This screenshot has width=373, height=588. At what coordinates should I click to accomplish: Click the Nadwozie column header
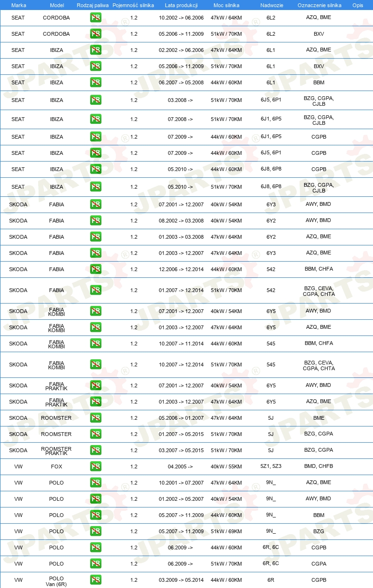pos(271,5)
